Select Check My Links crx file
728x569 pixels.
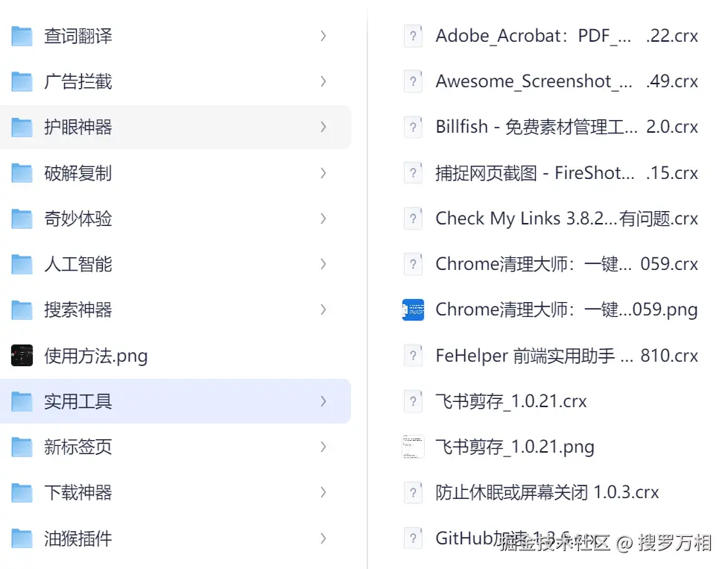click(566, 219)
